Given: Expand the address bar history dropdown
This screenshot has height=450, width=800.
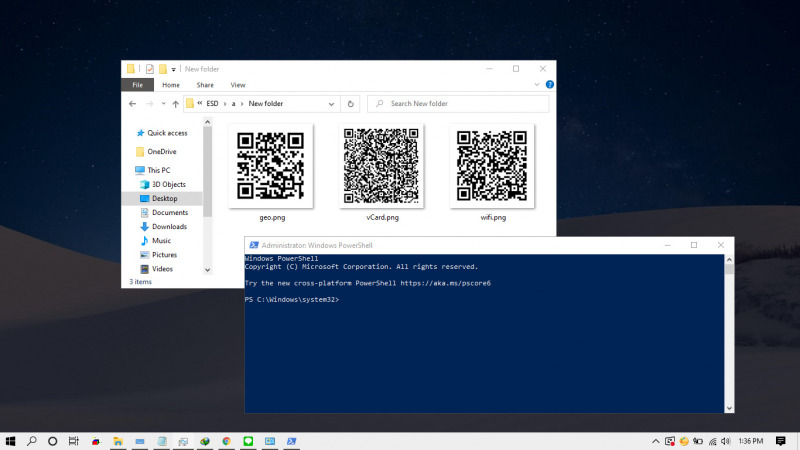Looking at the screenshot, I should 331,104.
